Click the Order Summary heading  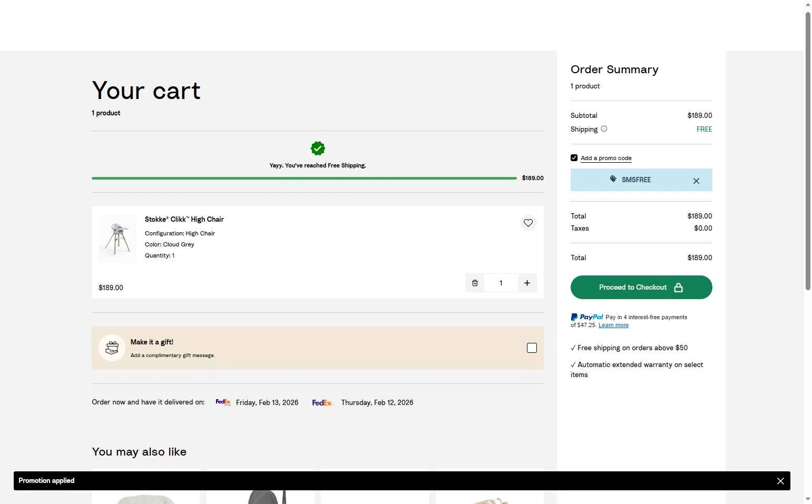click(614, 70)
